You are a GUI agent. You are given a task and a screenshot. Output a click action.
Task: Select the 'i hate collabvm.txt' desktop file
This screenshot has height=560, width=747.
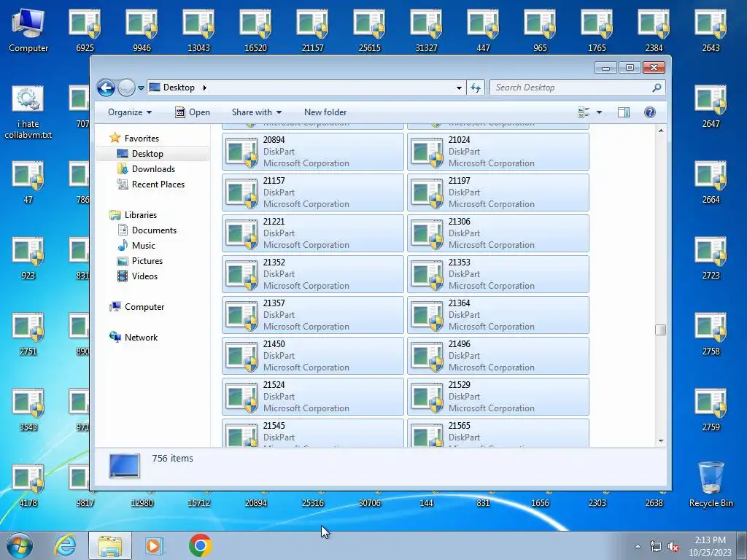pos(28,112)
